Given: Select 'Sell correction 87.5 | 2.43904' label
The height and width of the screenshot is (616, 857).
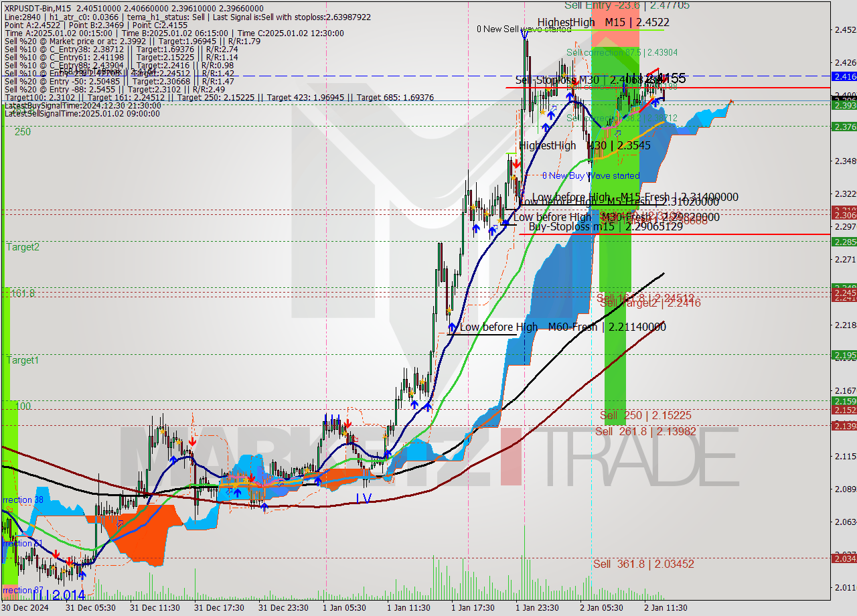Looking at the screenshot, I should pos(622,52).
